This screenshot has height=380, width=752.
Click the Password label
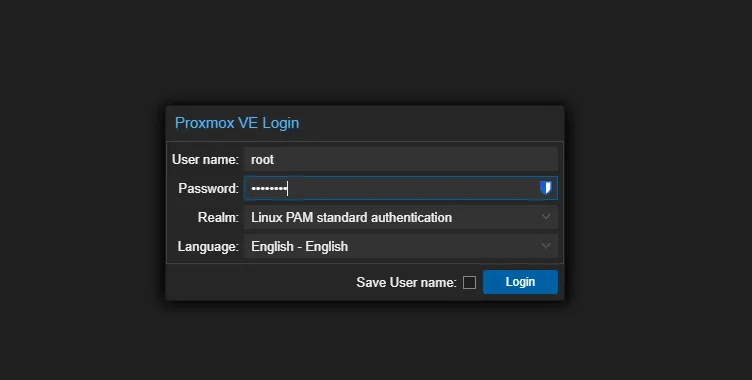(x=208, y=188)
